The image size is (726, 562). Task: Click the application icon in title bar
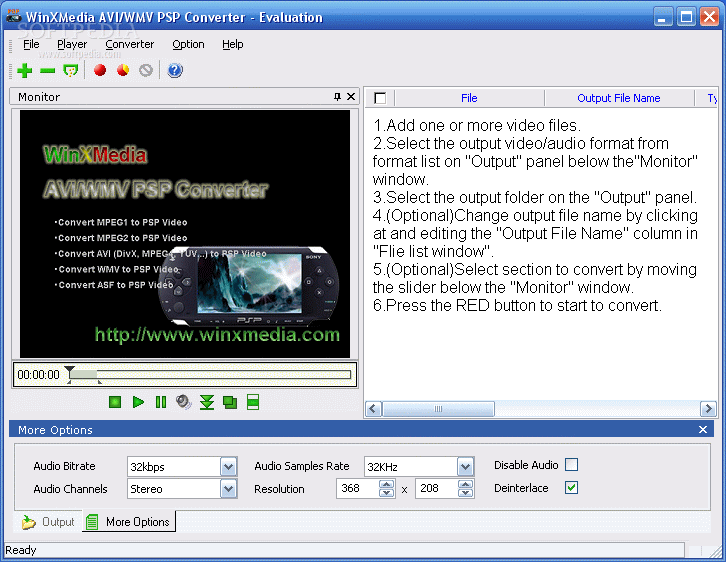click(14, 16)
